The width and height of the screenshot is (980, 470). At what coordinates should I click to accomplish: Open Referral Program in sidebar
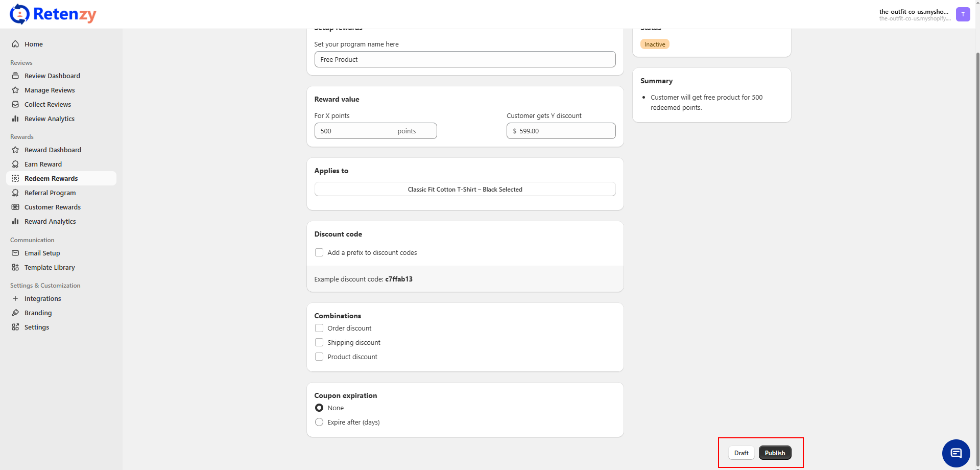pos(50,193)
